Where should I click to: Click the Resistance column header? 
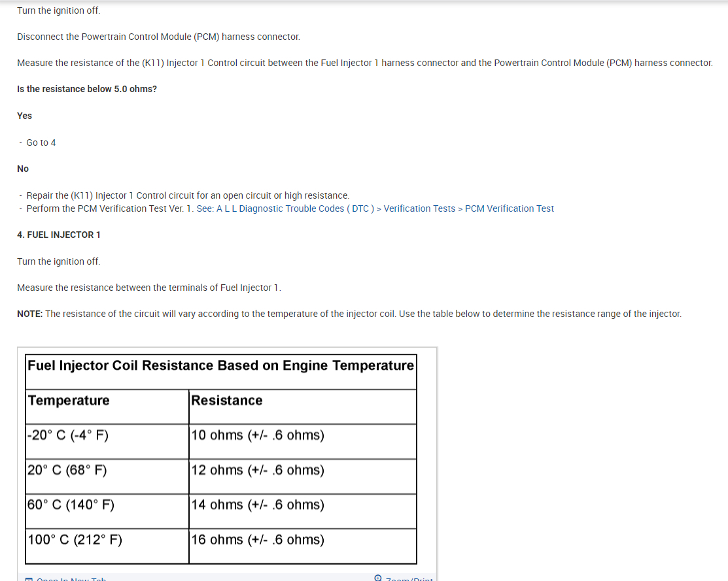(x=226, y=401)
